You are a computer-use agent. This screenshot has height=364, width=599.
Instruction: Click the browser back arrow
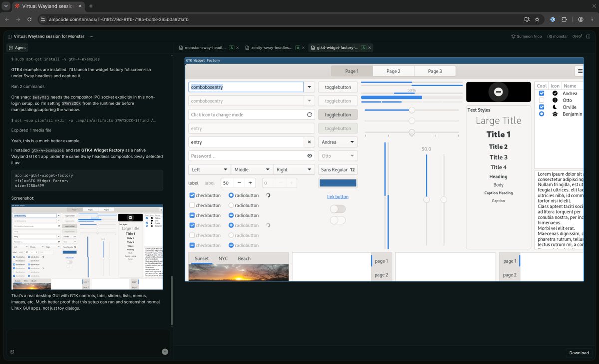tap(7, 19)
